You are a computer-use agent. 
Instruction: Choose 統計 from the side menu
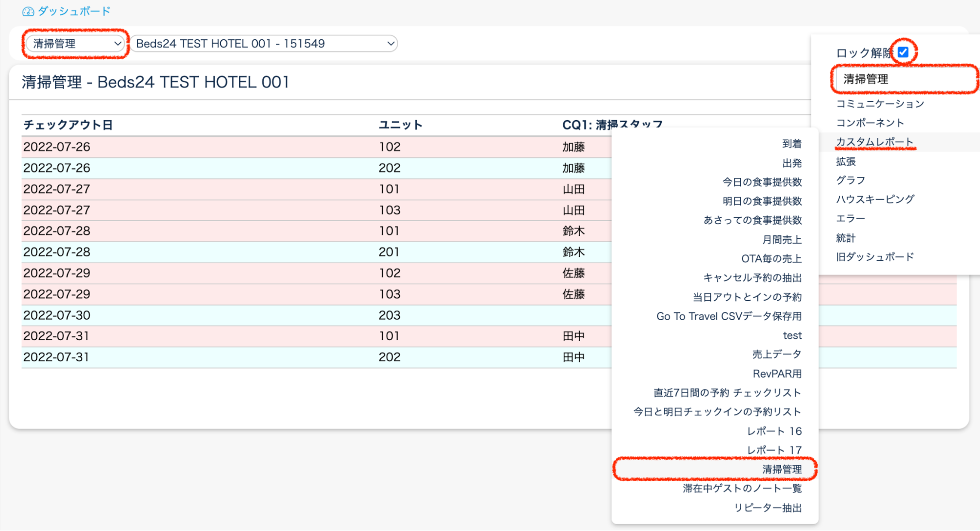point(846,238)
